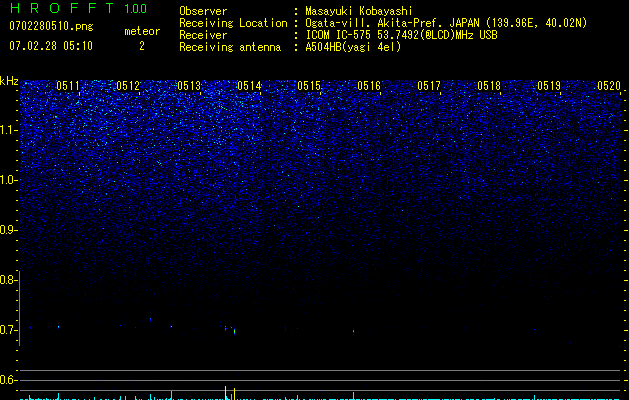Screen dimensions: 629x400
Task: Click the 0520 time marker
Action: tap(609, 86)
